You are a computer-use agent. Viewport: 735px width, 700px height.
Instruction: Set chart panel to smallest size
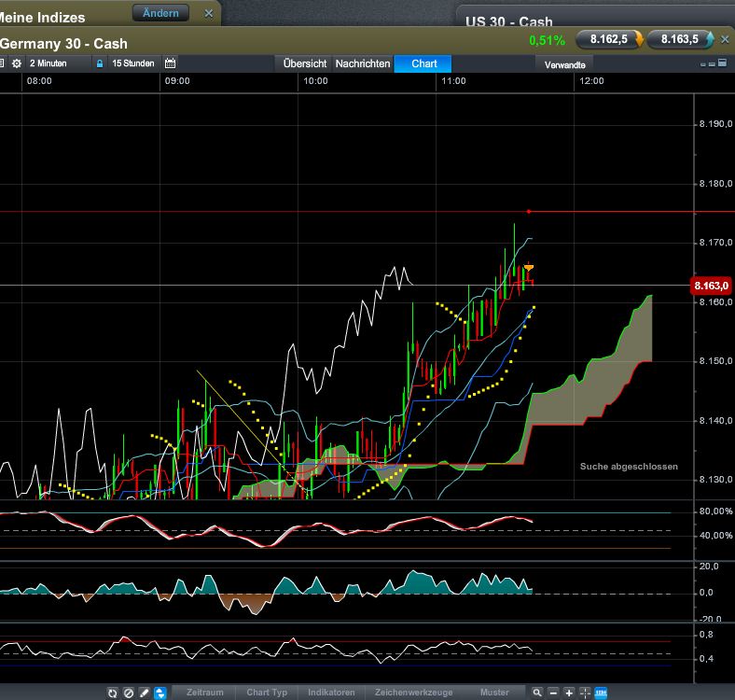click(x=702, y=64)
